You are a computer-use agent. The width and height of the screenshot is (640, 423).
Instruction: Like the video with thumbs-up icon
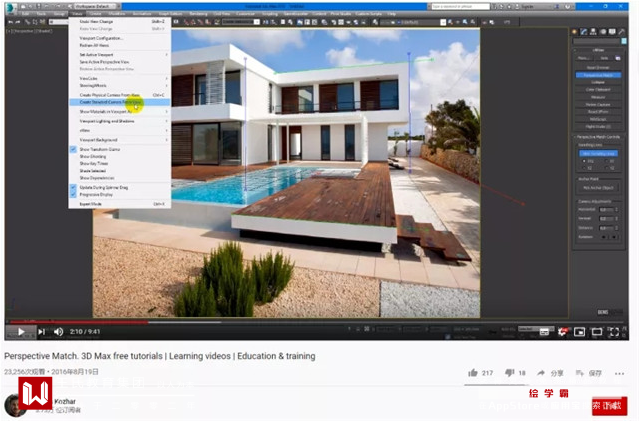[x=473, y=373]
